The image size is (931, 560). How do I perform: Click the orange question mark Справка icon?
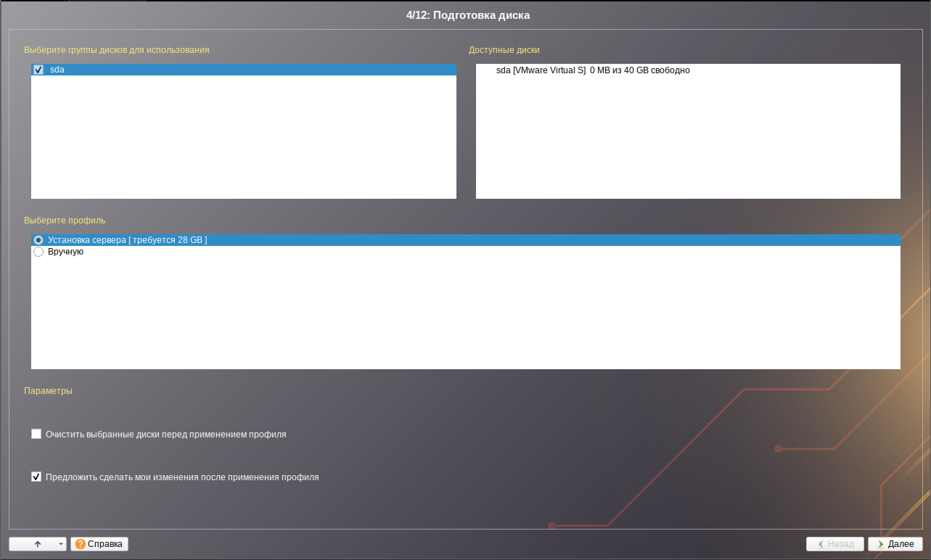[x=81, y=543]
